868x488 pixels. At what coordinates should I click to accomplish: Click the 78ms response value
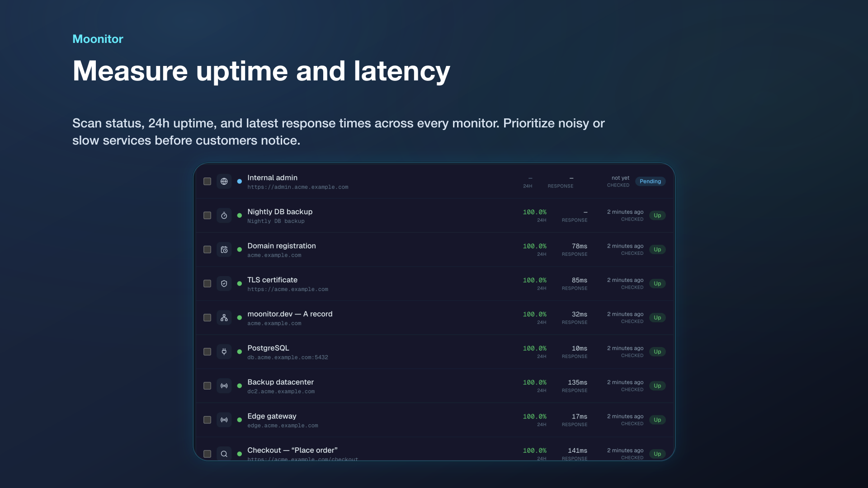[x=579, y=246]
